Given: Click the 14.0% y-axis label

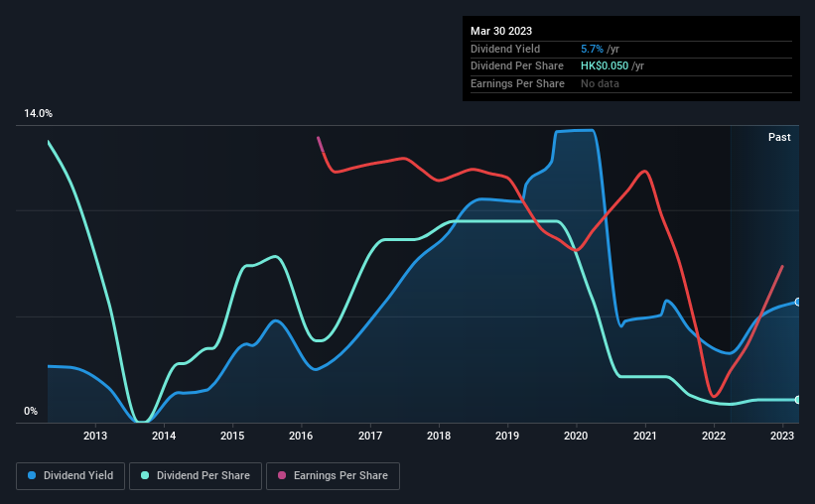Looking at the screenshot, I should 38,114.
